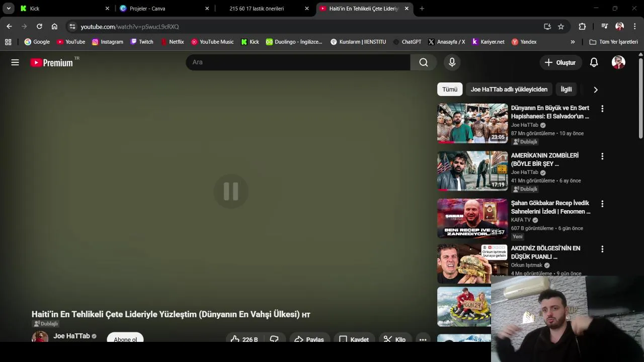Open El Salvador prison video thumbnail
The height and width of the screenshot is (362, 644).
pyautogui.click(x=472, y=123)
